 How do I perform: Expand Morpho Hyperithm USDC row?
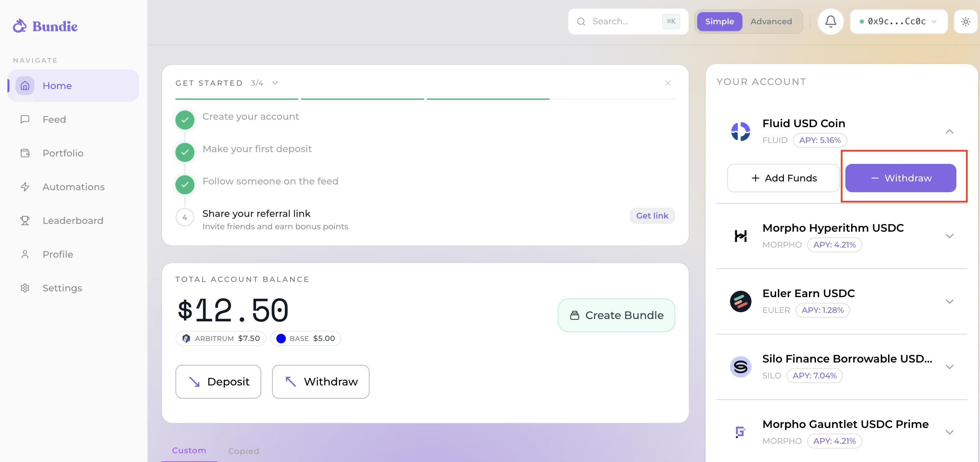click(x=949, y=236)
